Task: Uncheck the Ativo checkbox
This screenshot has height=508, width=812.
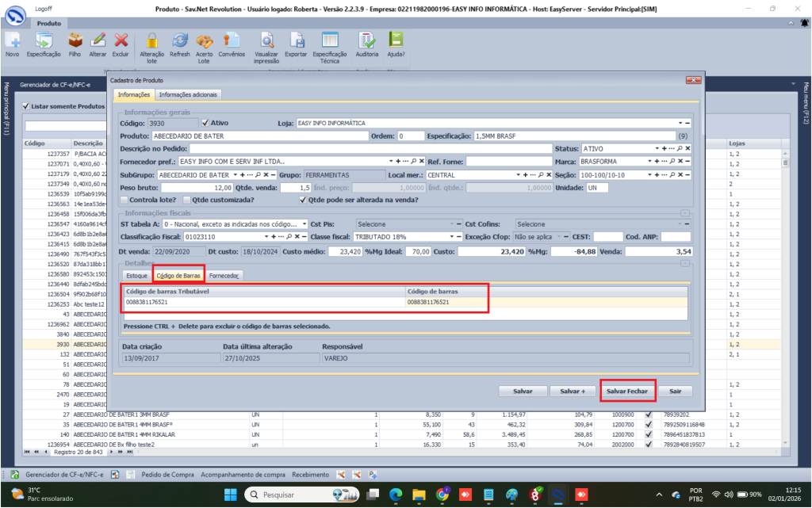Action: click(x=206, y=123)
